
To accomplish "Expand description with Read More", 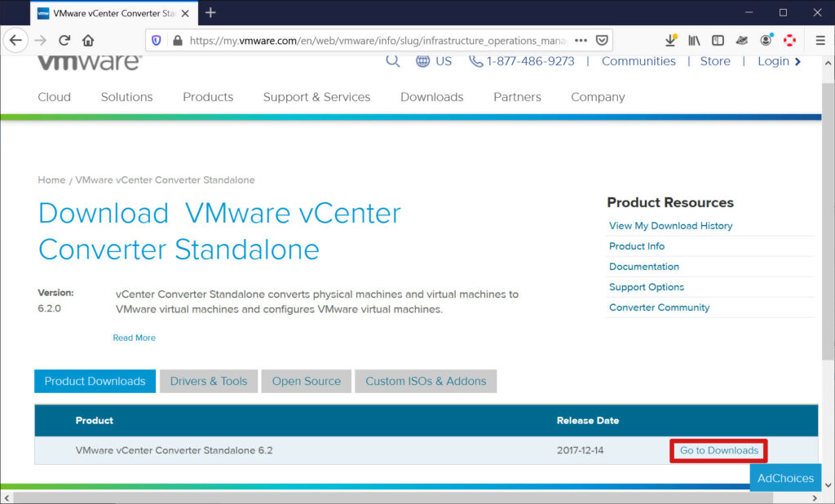I will point(135,338).
